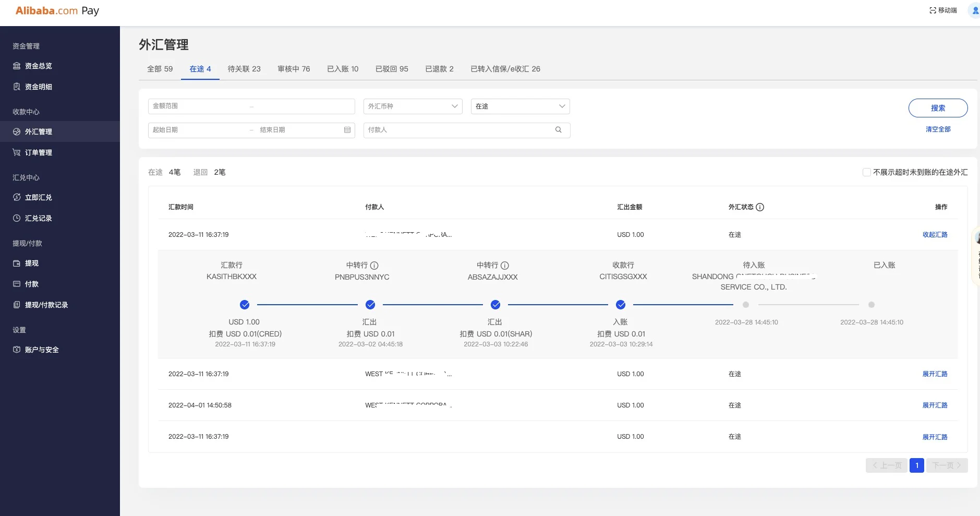Click the magnifier icon in 付款人 field
The height and width of the screenshot is (516, 980).
click(558, 130)
